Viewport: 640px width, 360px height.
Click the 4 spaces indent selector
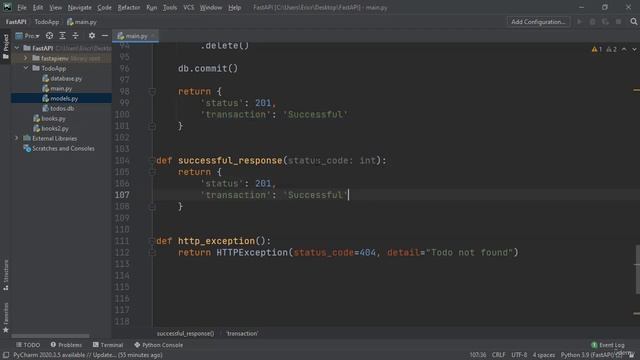(544, 355)
